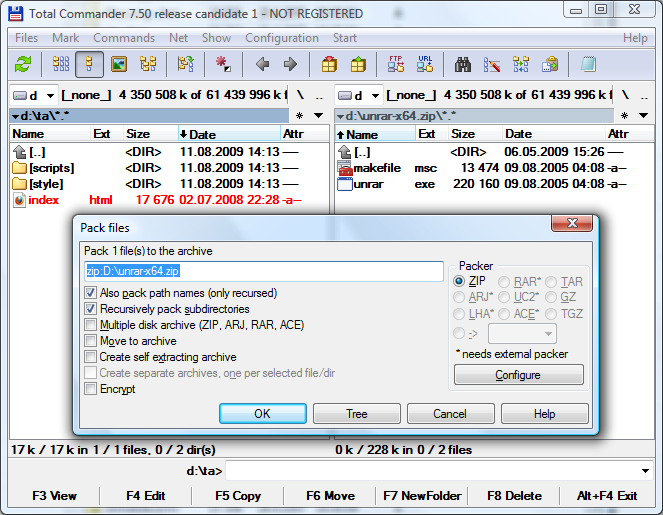Screen dimensions: 663x515
Task: Select the TAR packer radio button
Action: [x=552, y=282]
